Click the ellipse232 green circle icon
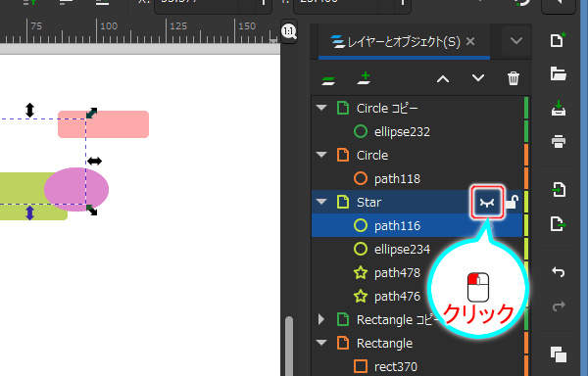 tap(361, 131)
